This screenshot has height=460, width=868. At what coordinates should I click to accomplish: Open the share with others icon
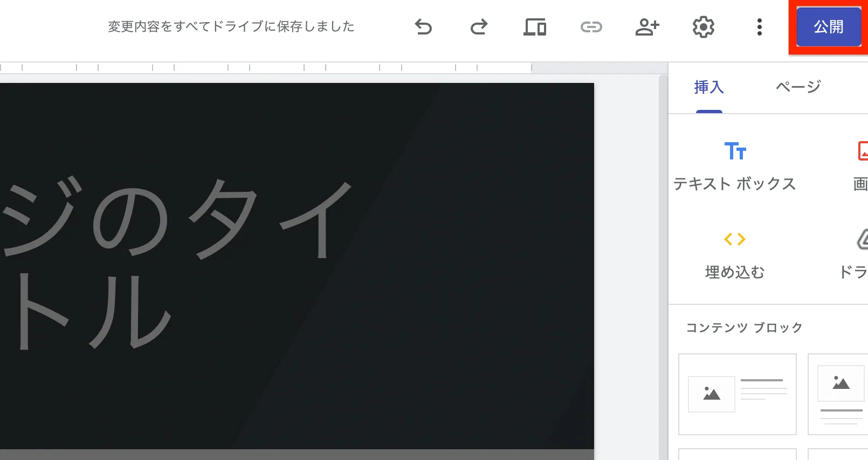tap(647, 26)
